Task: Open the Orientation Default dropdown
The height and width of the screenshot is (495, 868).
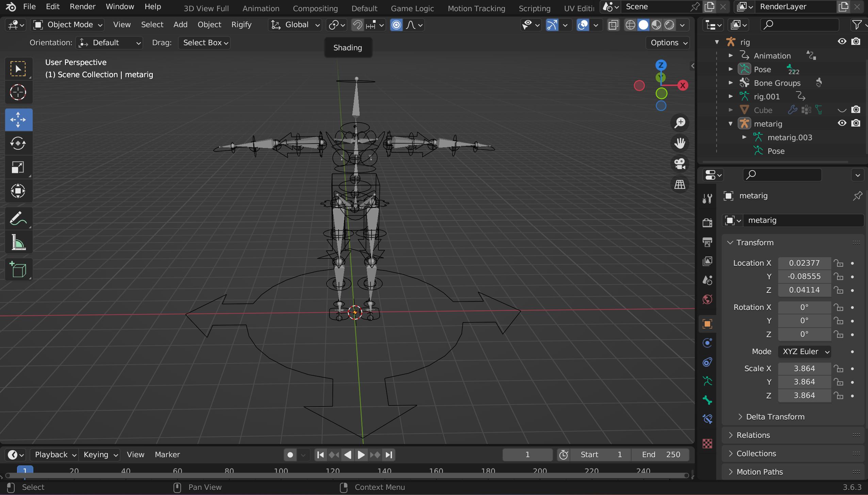Action: click(x=109, y=43)
